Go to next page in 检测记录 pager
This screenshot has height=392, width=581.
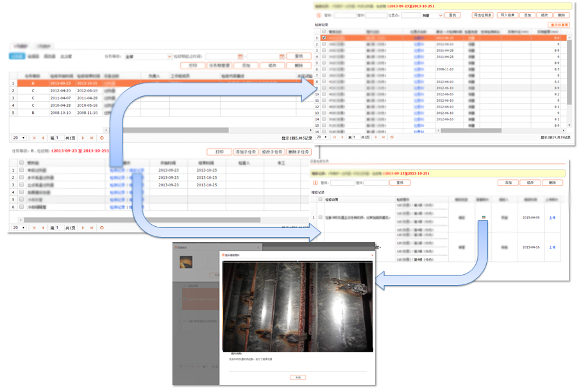point(376,137)
